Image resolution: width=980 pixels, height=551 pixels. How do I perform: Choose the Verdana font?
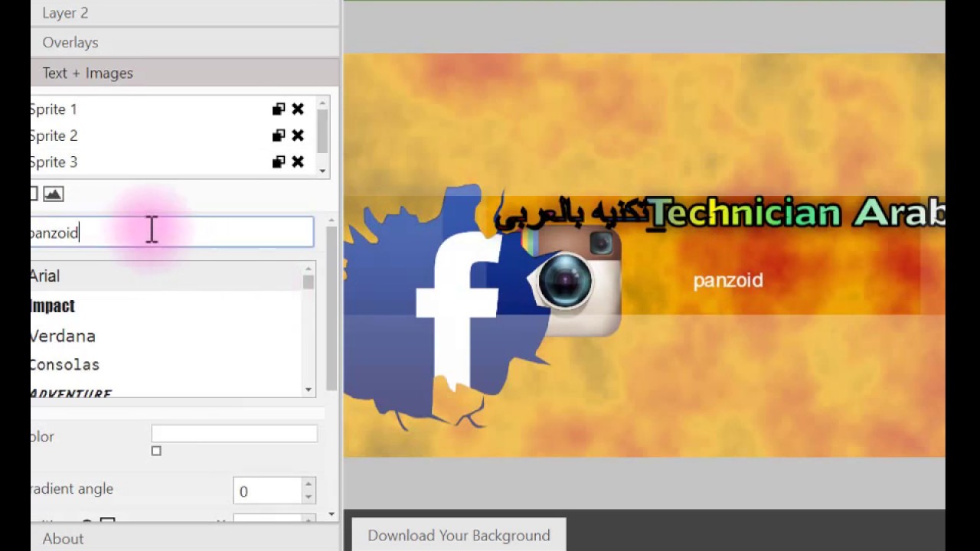pos(166,336)
